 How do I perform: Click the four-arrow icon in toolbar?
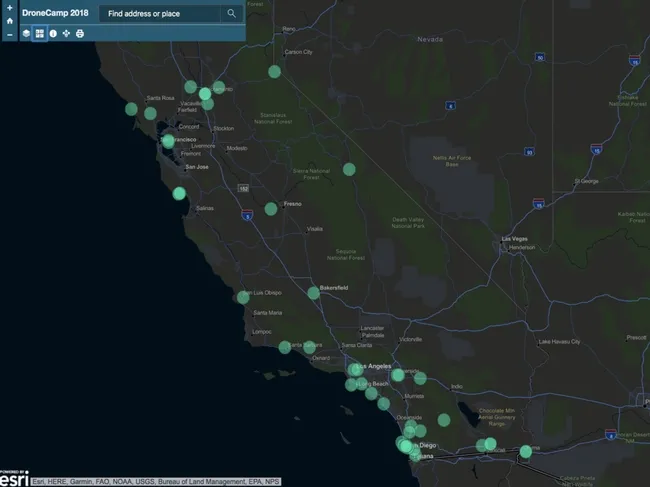pyautogui.click(x=66, y=33)
